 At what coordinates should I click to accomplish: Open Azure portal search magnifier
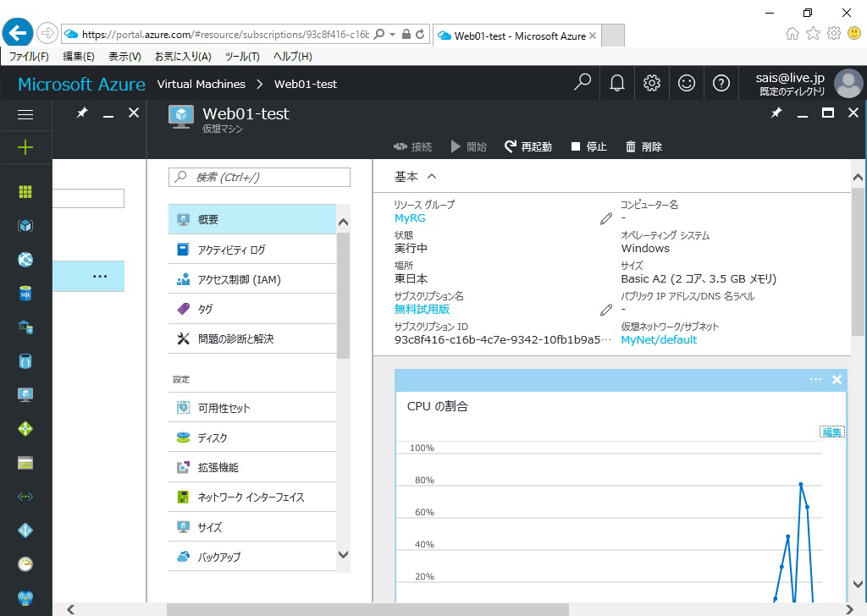point(583,83)
